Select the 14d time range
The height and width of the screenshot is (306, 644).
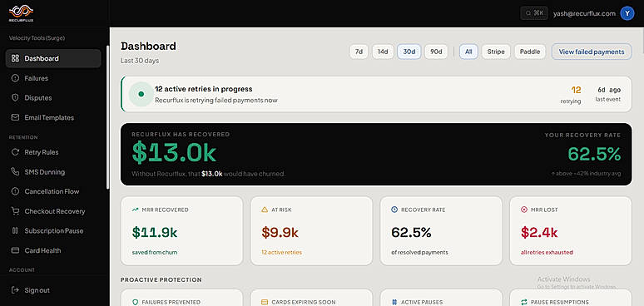383,52
